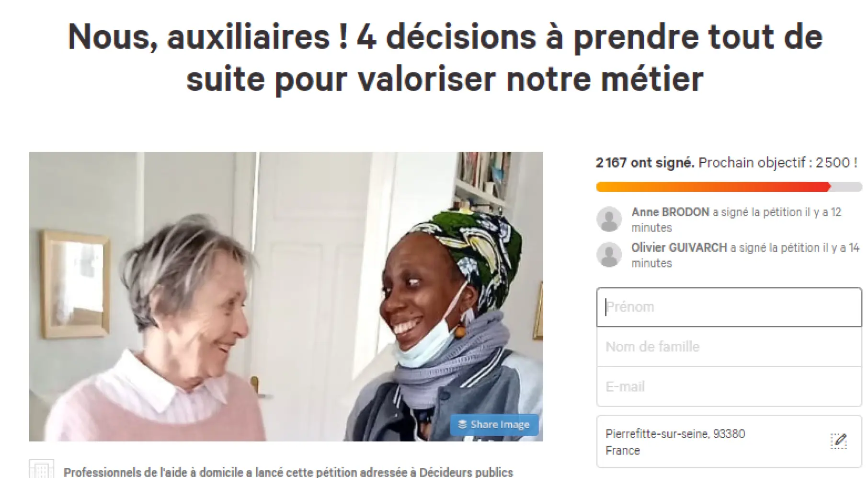Click the Décideurs publics link

[466, 472]
